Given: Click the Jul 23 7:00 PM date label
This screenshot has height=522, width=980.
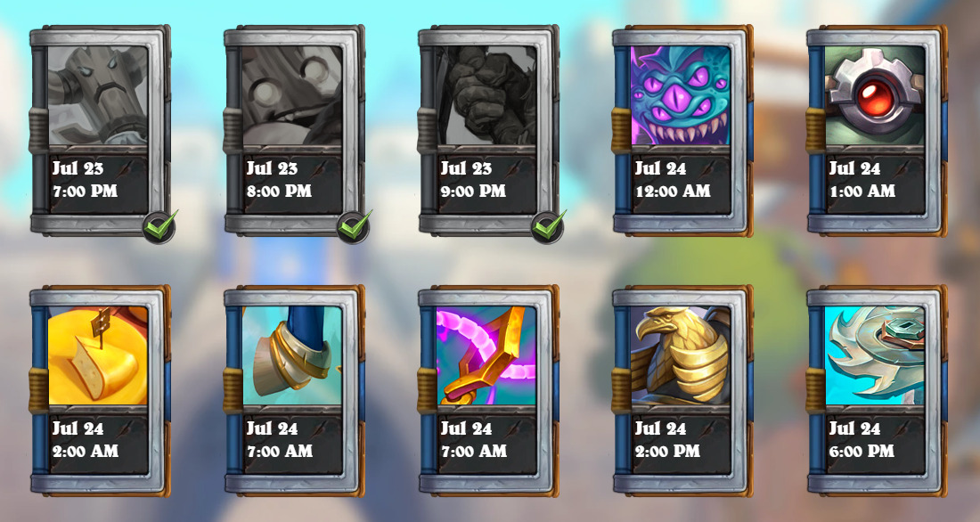Looking at the screenshot, I should (85, 180).
